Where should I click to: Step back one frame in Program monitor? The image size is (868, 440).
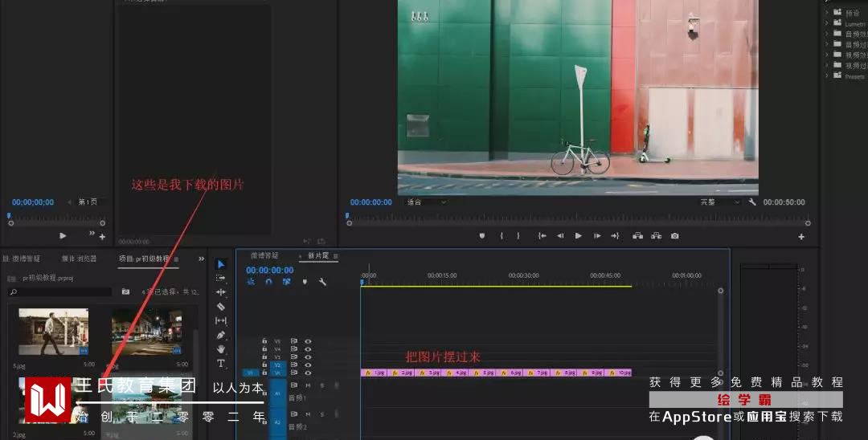[560, 236]
